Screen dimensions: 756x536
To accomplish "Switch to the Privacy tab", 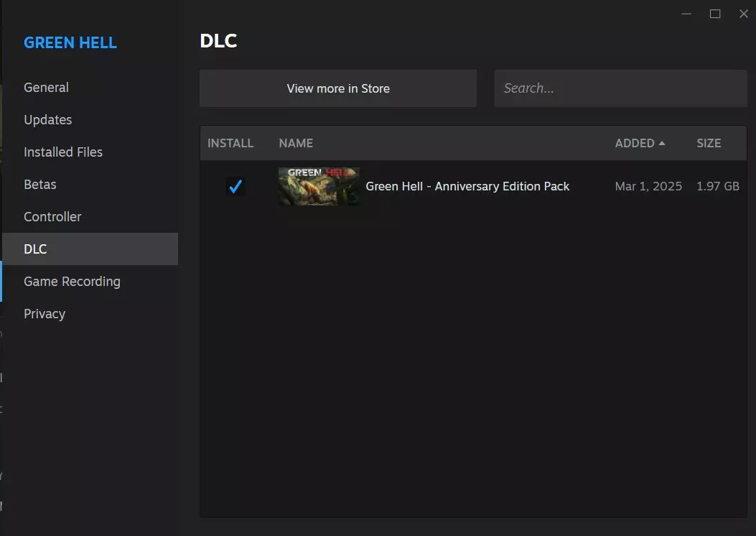I will pos(45,313).
